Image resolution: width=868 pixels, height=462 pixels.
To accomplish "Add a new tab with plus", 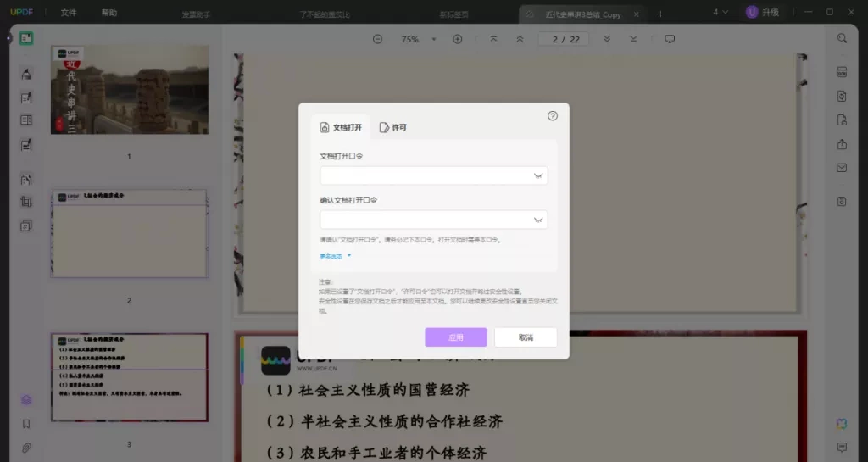I will pyautogui.click(x=660, y=14).
